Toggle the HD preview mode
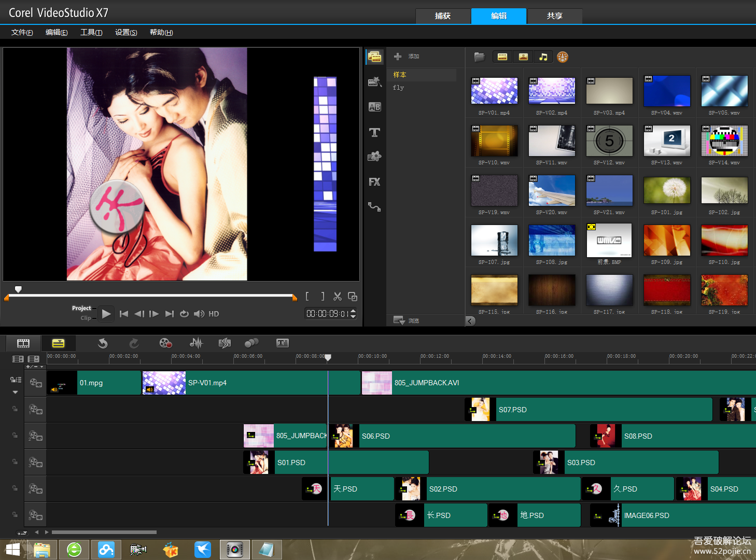 tap(214, 314)
